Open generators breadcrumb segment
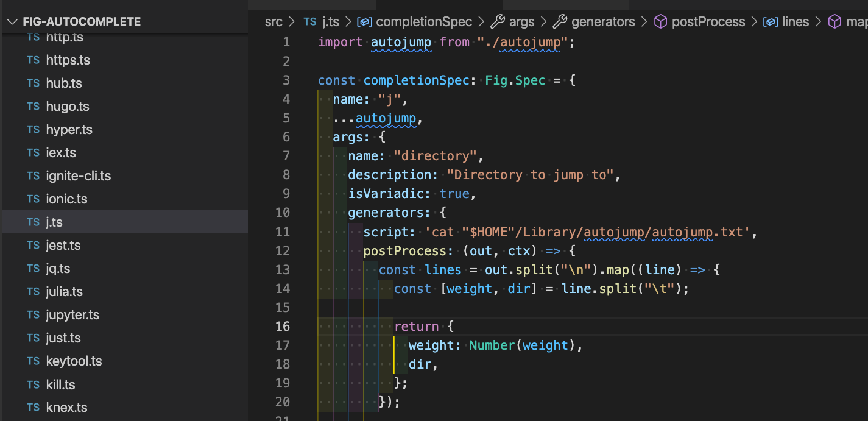Screen dimensions: 868x421 (603, 22)
